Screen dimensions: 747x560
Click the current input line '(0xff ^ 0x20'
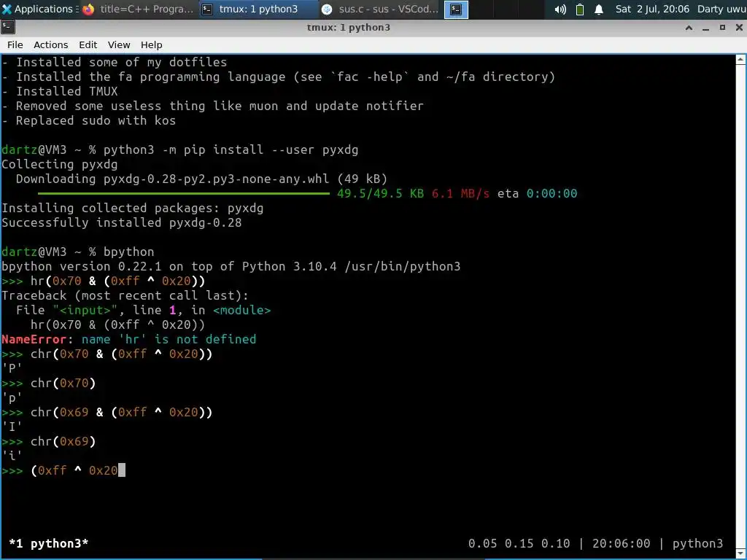click(74, 470)
